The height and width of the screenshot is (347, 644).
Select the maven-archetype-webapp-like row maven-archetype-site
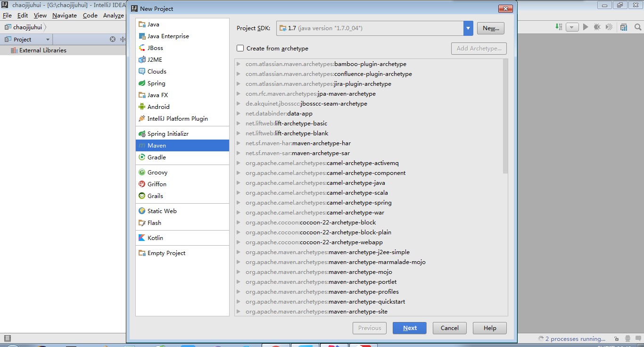(369, 312)
